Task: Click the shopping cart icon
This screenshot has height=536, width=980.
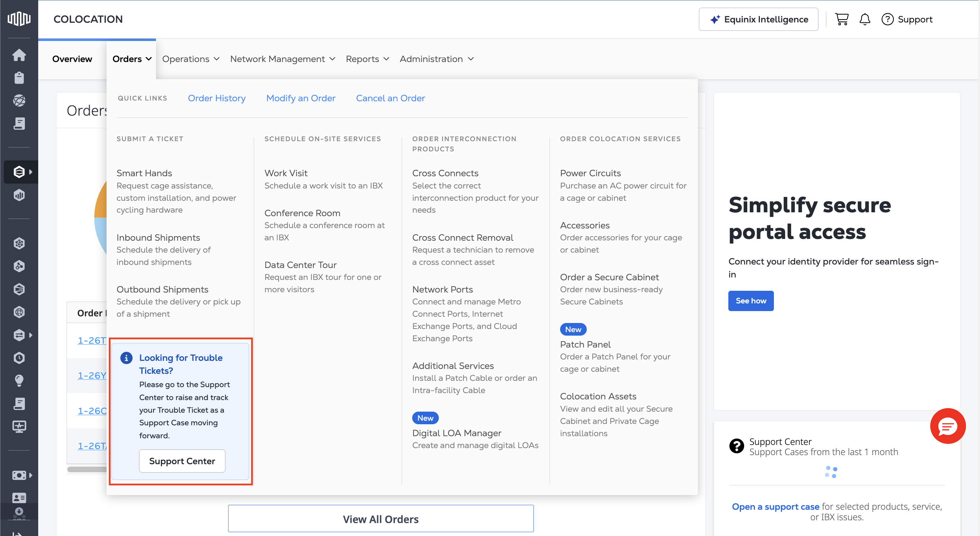Action: 842,19
